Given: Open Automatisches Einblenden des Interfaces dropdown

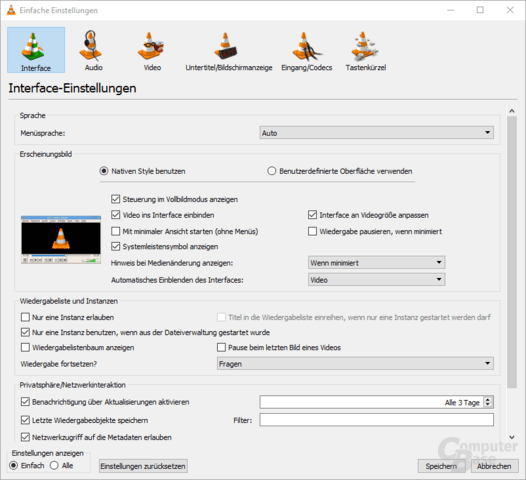Looking at the screenshot, I should click(x=376, y=280).
